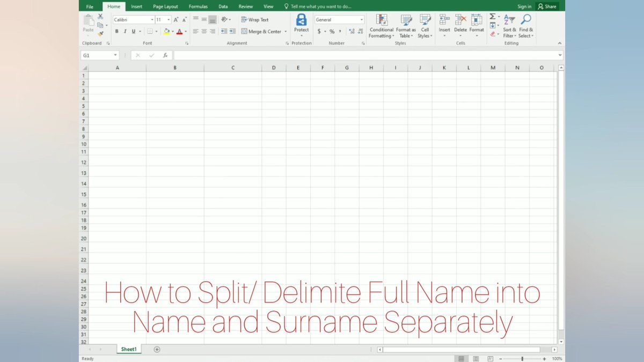Click the Insert Function fx icon
This screenshot has width=644, height=362.
click(x=165, y=55)
